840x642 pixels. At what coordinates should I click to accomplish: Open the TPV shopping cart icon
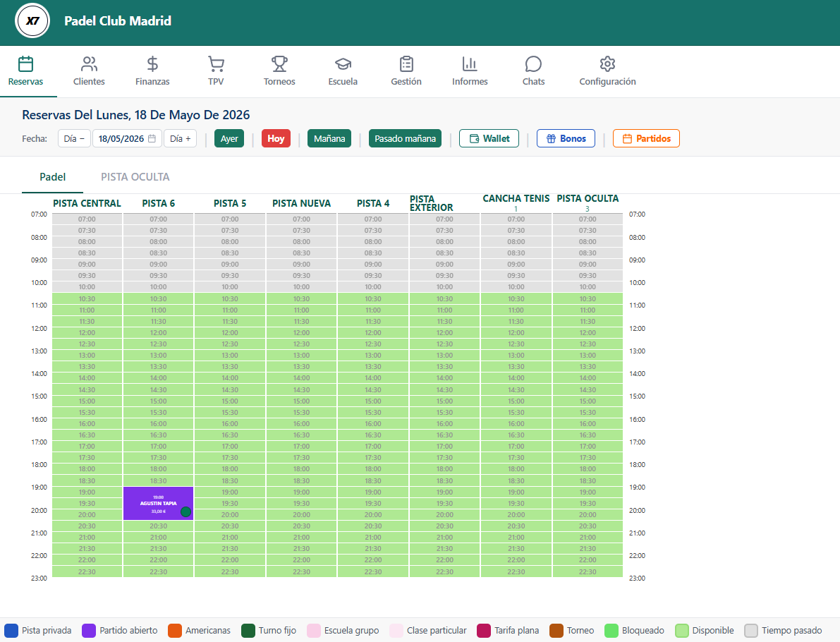click(x=216, y=63)
